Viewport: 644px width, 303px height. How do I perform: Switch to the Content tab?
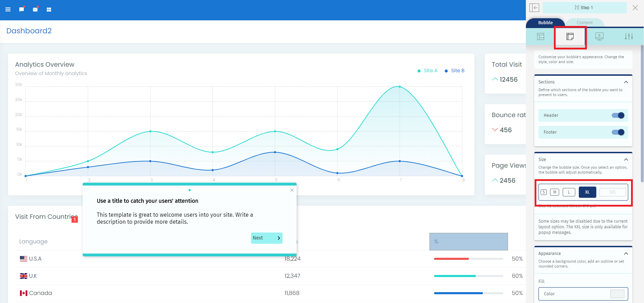[584, 23]
